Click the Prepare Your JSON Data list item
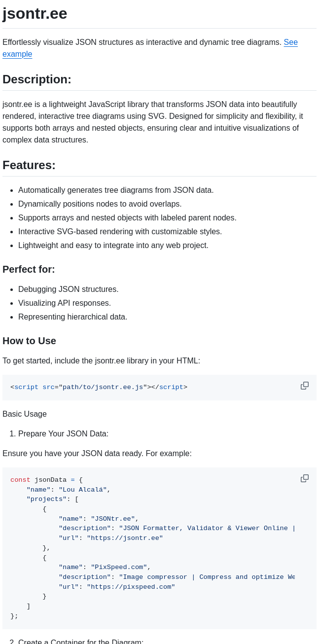 64,433
